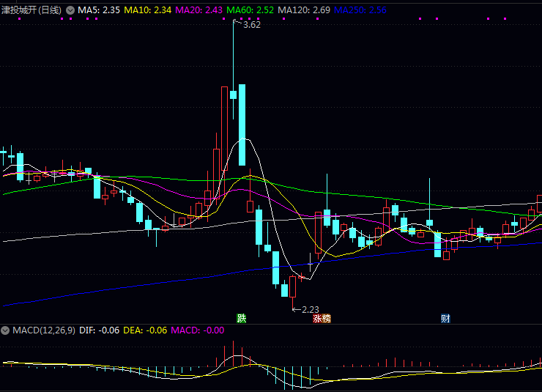Click the red 涨榜 event marker
The height and width of the screenshot is (392, 542).
click(322, 318)
